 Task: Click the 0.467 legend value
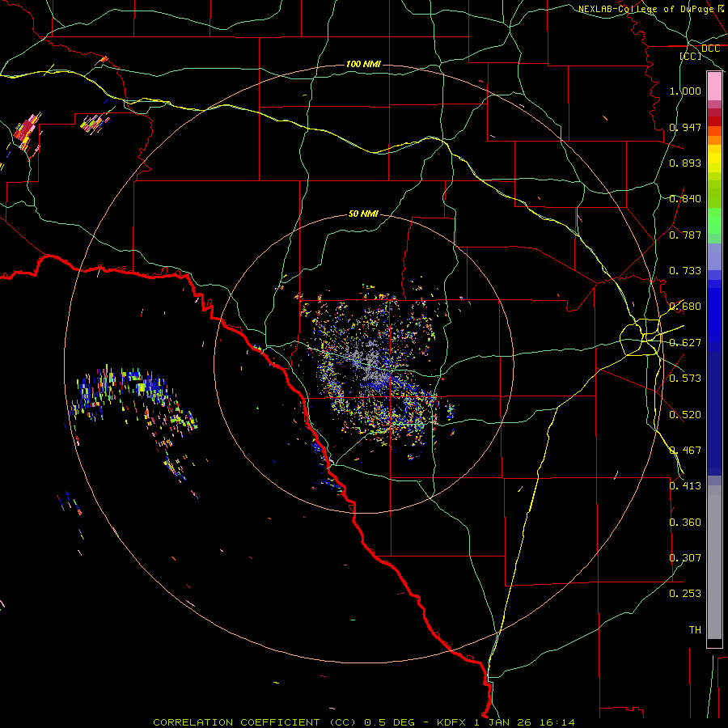[x=685, y=451]
